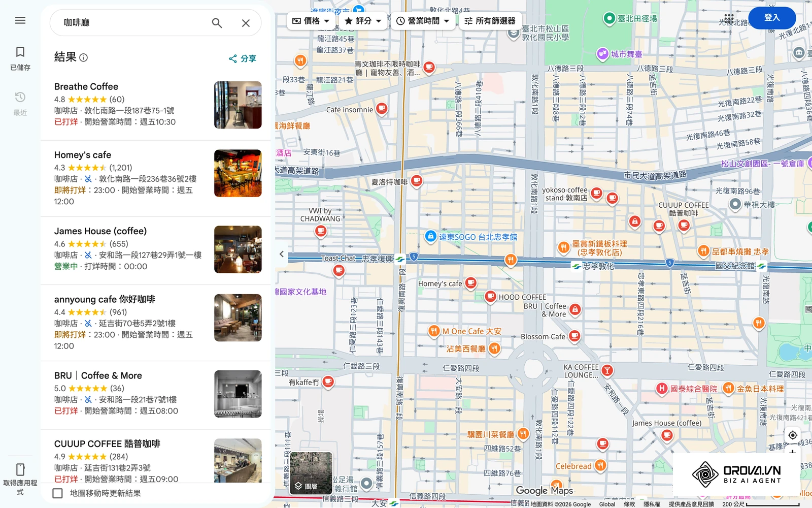The height and width of the screenshot is (508, 812).
Task: Click the M One Cafe 大安 restaurant pin
Action: pos(433,331)
